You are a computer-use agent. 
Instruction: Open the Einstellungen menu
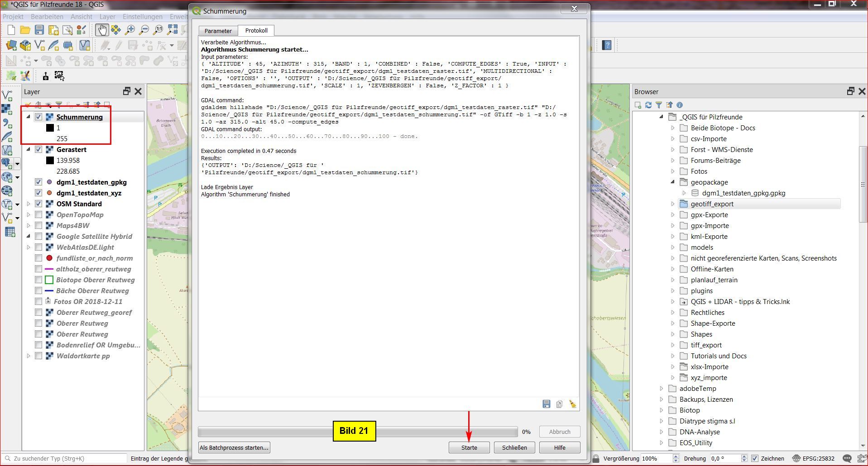coord(142,17)
